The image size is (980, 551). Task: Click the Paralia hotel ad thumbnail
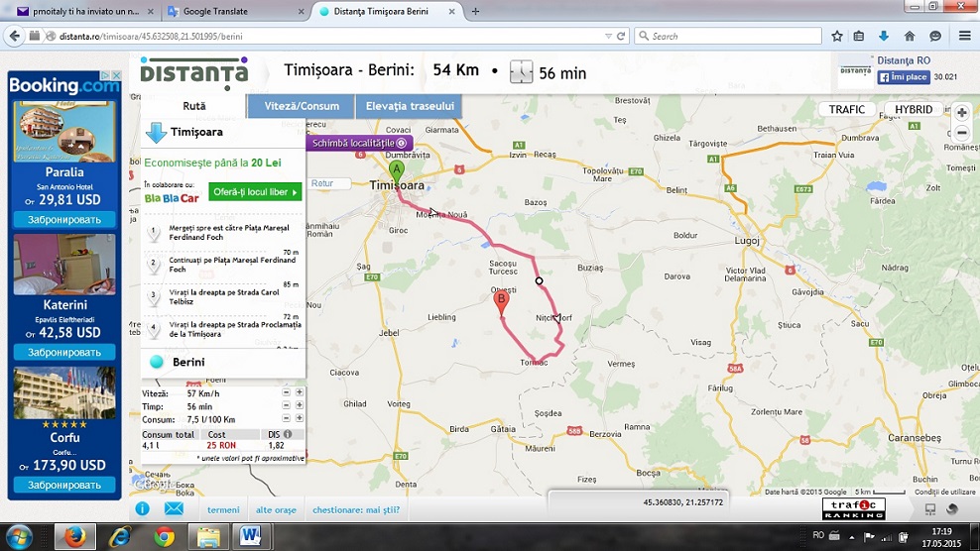(63, 131)
